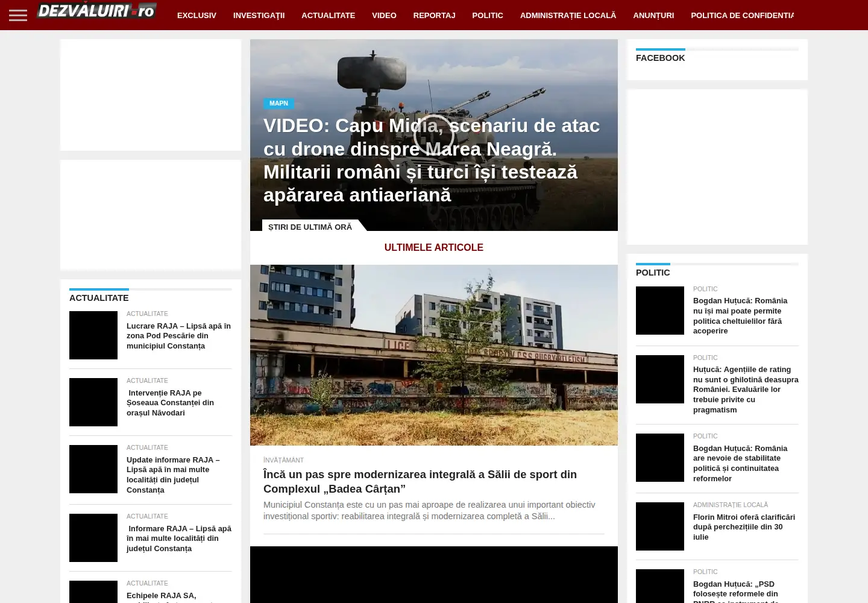Open VIDEO menu item
Viewport: 868px width, 603px height.
[384, 15]
